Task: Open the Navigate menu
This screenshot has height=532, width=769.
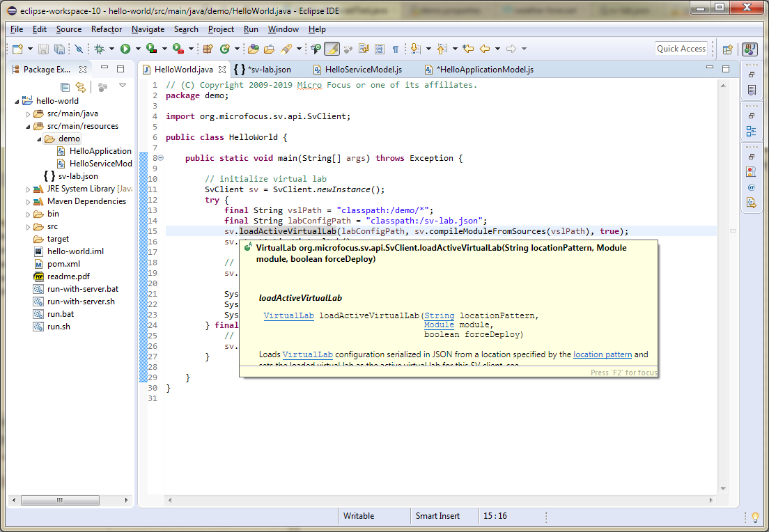Action: coord(148,29)
